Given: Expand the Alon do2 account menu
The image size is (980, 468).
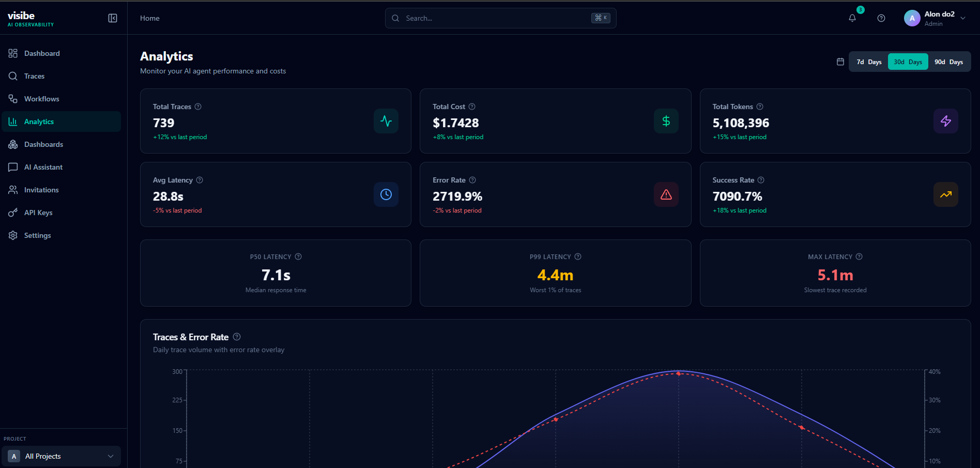Looking at the screenshot, I should tap(936, 18).
